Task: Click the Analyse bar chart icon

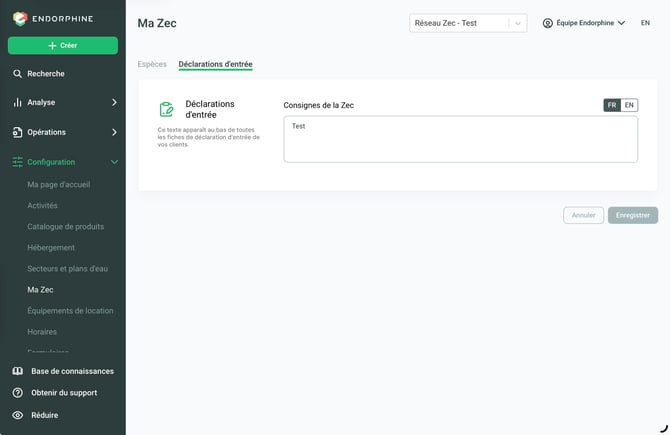Action: [x=17, y=102]
